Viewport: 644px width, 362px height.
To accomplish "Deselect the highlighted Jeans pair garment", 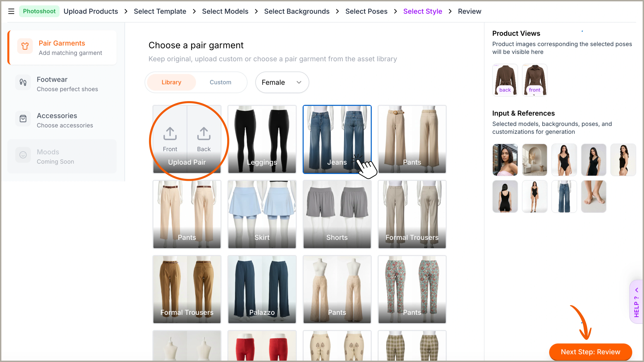I will [337, 139].
